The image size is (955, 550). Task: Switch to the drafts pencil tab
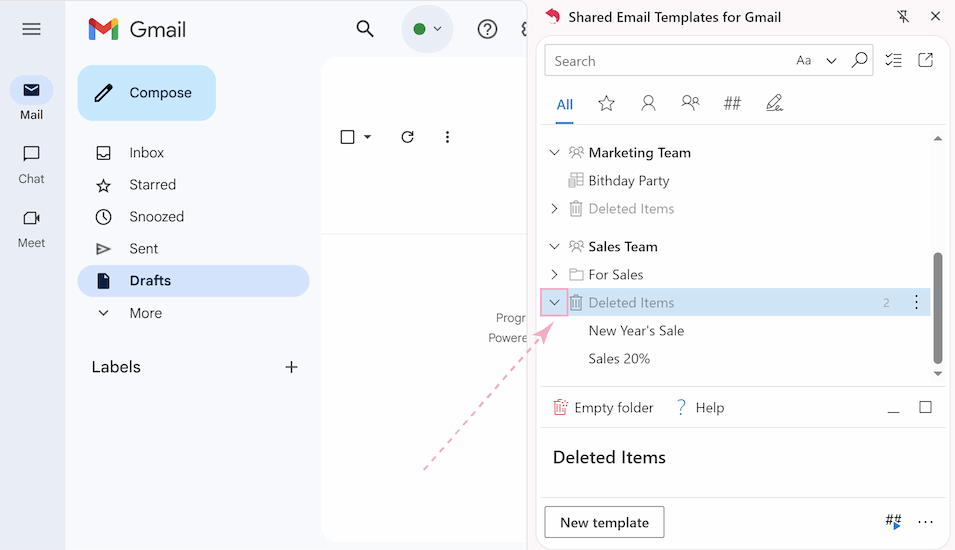[x=774, y=103]
